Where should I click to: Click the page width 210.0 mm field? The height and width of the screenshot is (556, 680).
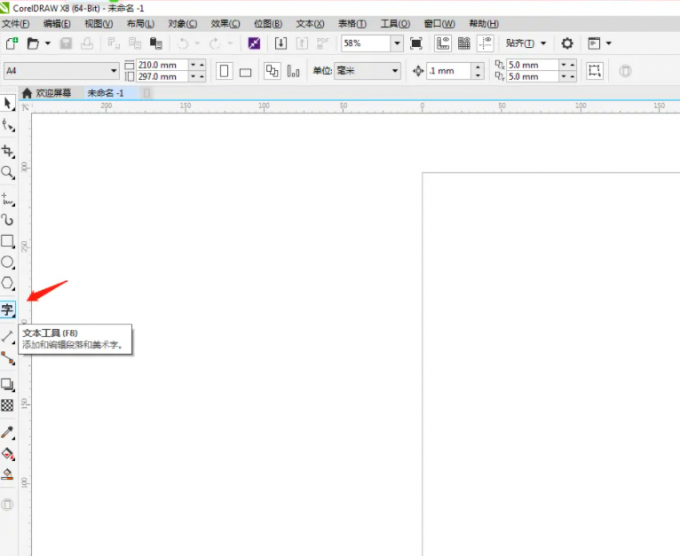click(160, 65)
